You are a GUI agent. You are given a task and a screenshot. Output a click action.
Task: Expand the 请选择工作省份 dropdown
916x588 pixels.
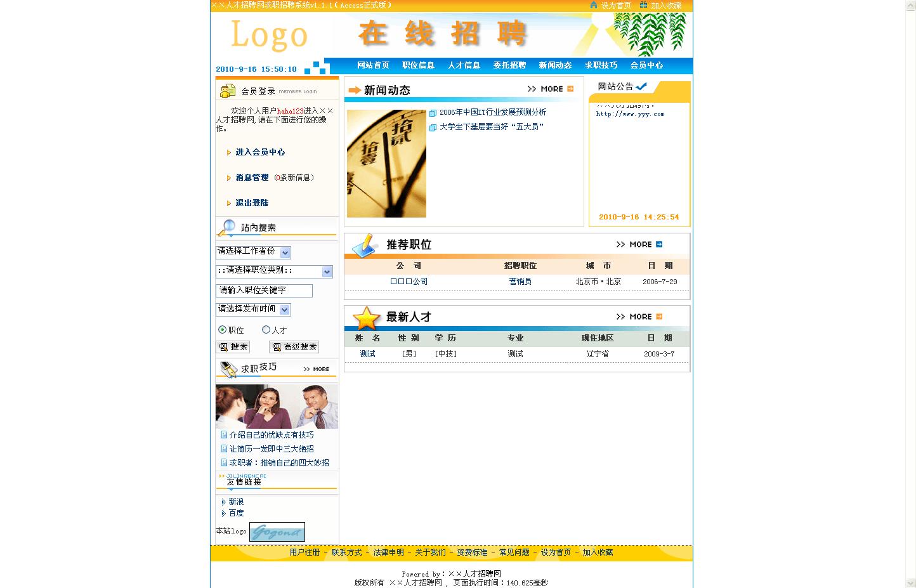(253, 252)
